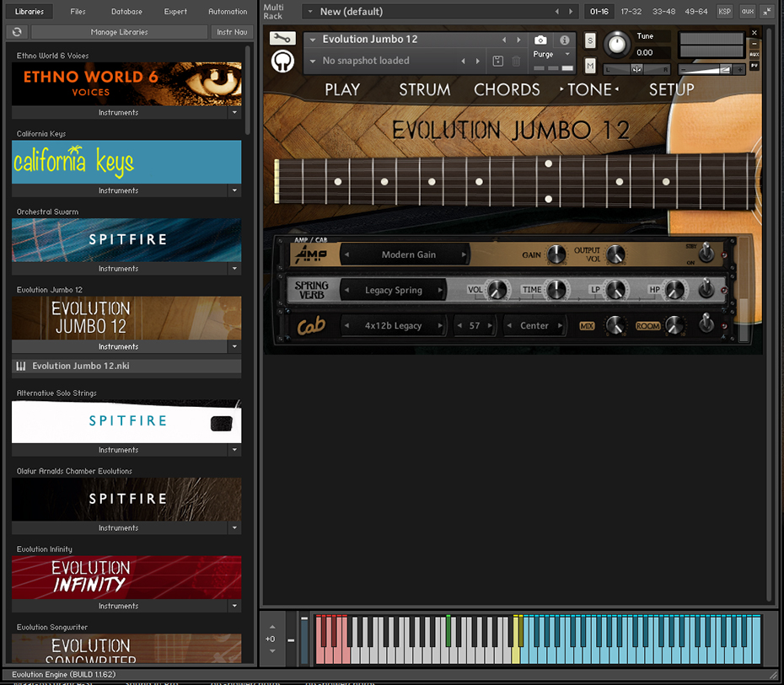Open the Expert tab
The image size is (784, 685).
click(175, 12)
